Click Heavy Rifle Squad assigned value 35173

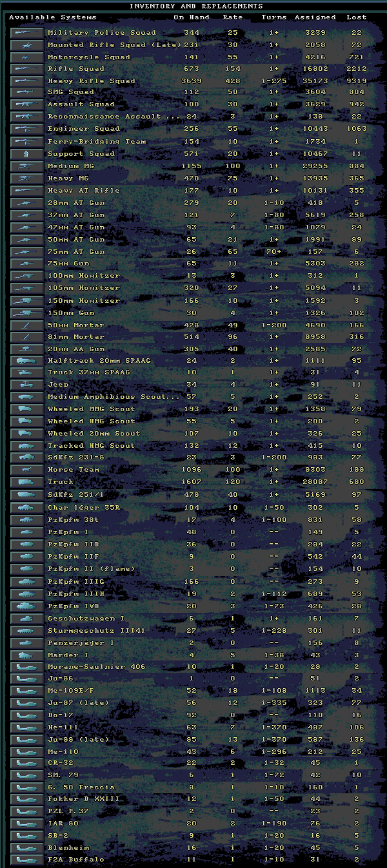pos(315,81)
